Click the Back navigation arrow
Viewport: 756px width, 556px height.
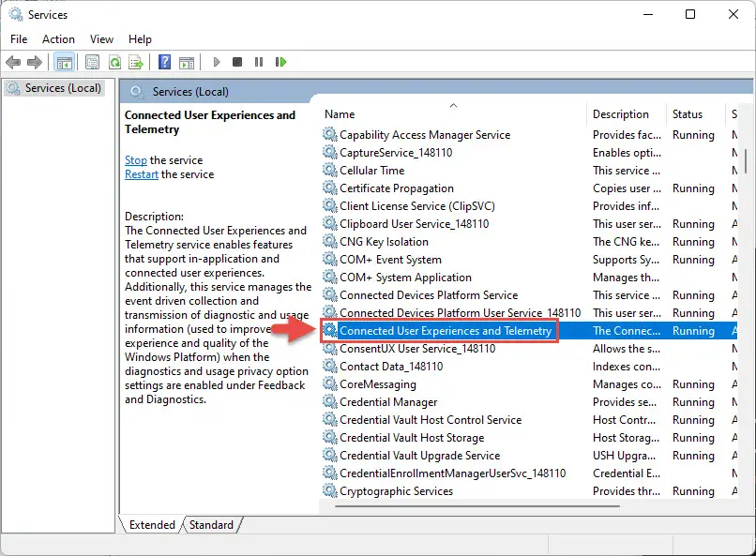[13, 62]
